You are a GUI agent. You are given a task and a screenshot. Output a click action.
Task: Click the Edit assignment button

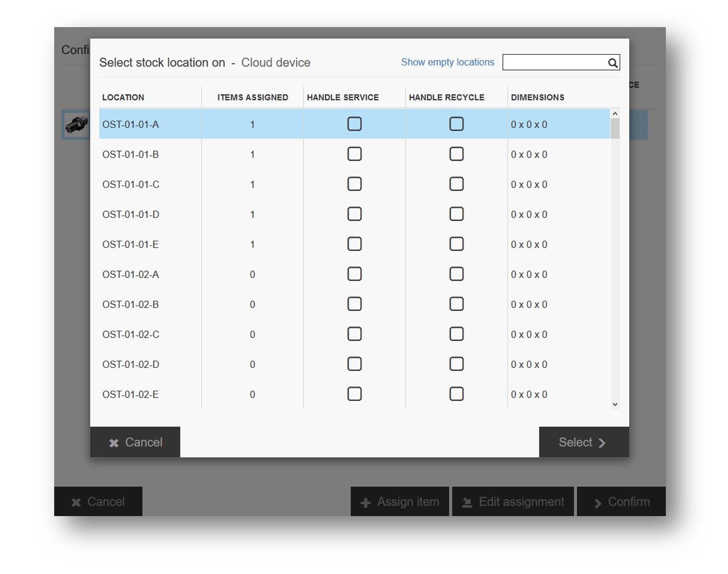coord(513,502)
